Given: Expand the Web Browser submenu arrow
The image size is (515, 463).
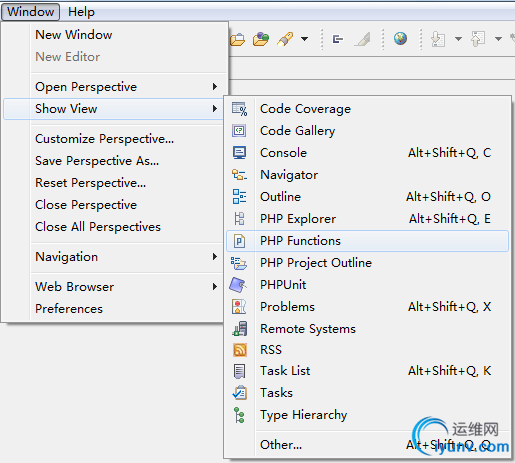Looking at the screenshot, I should pyautogui.click(x=215, y=287).
